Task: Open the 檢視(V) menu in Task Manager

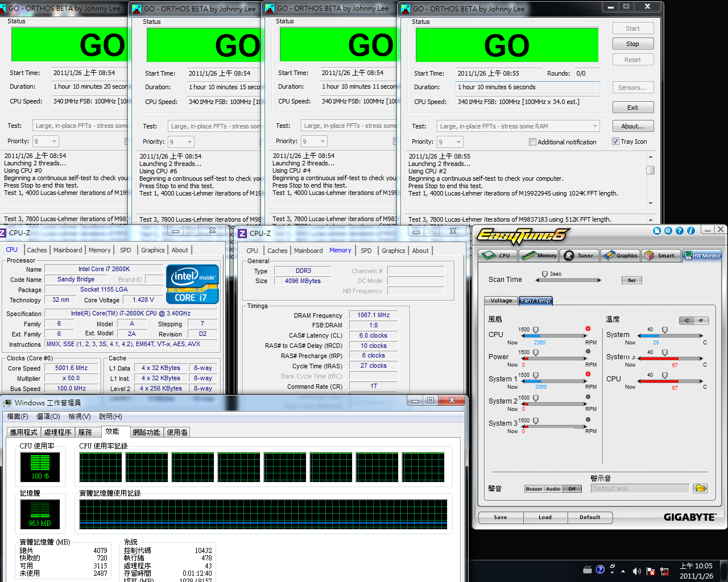Action: pos(80,417)
